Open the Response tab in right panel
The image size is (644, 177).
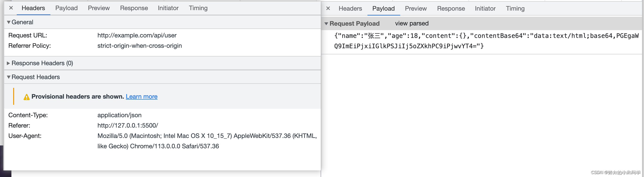click(x=451, y=8)
